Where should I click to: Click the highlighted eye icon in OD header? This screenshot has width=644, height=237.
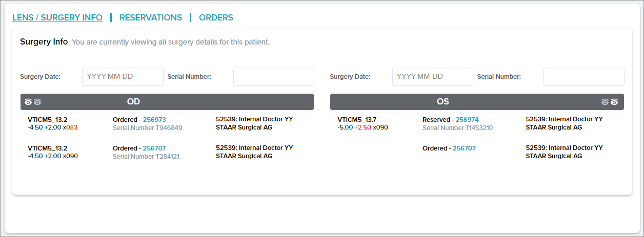(28, 102)
